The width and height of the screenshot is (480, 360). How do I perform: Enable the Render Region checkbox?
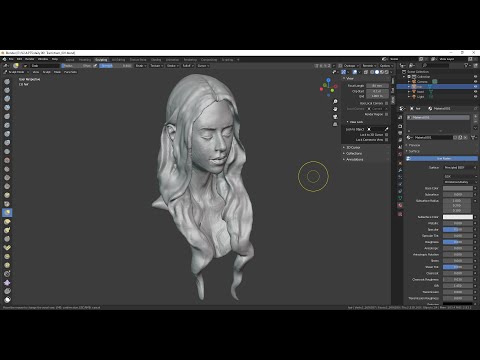[x=387, y=114]
